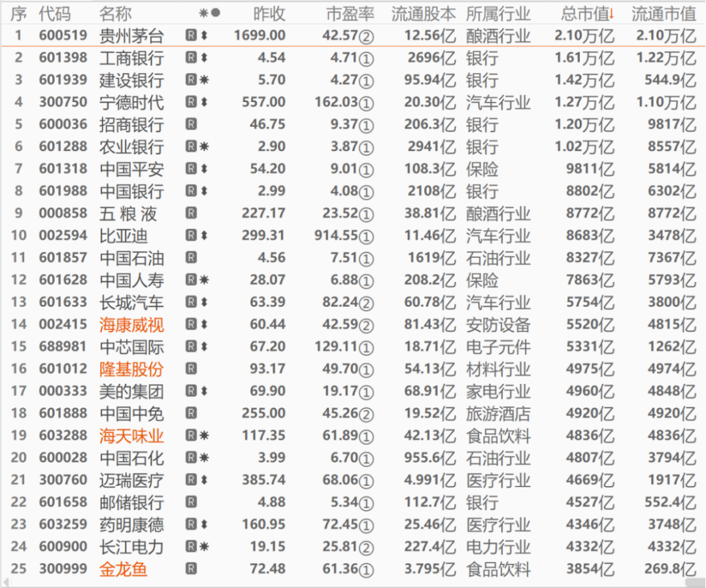Image resolution: width=706 pixels, height=588 pixels.
Task: Click the R badge in the 邮储银行 row
Action: pyautogui.click(x=192, y=502)
